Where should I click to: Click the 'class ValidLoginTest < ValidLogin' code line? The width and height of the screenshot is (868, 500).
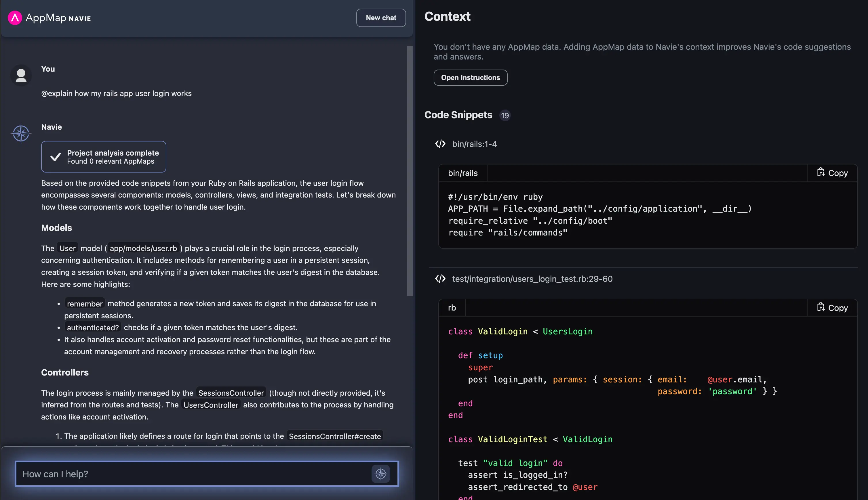click(530, 439)
